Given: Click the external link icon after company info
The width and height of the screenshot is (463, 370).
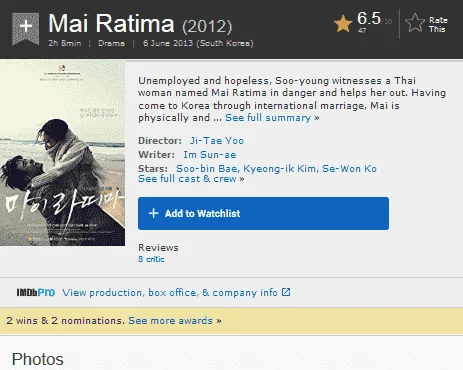Looking at the screenshot, I should click(286, 292).
